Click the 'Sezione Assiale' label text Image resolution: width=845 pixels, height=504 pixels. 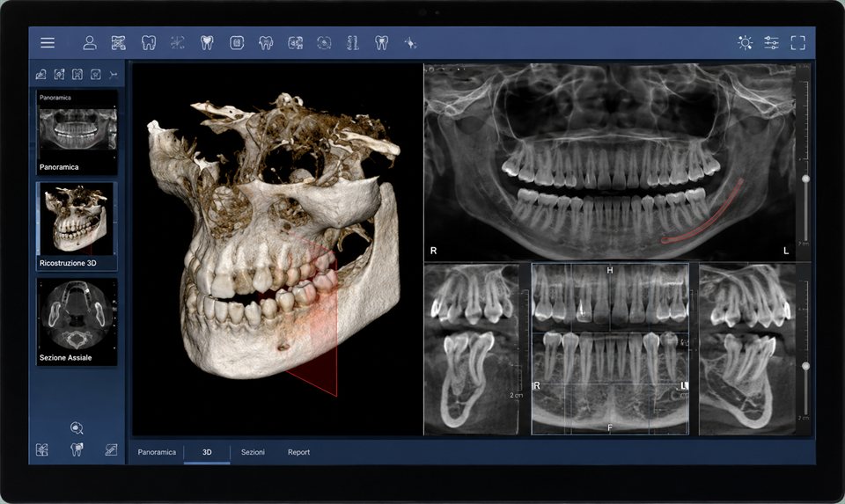coord(66,357)
